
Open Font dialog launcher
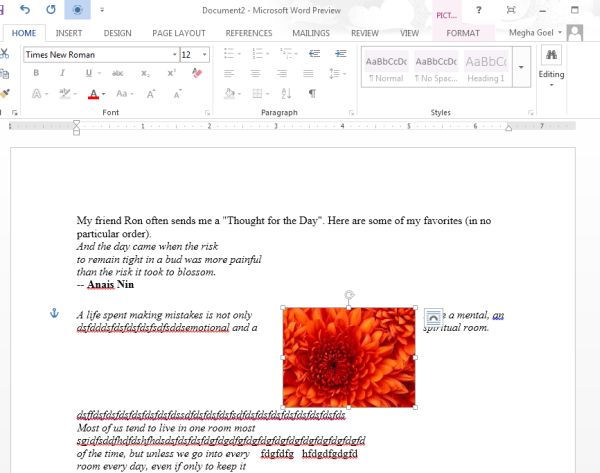207,113
